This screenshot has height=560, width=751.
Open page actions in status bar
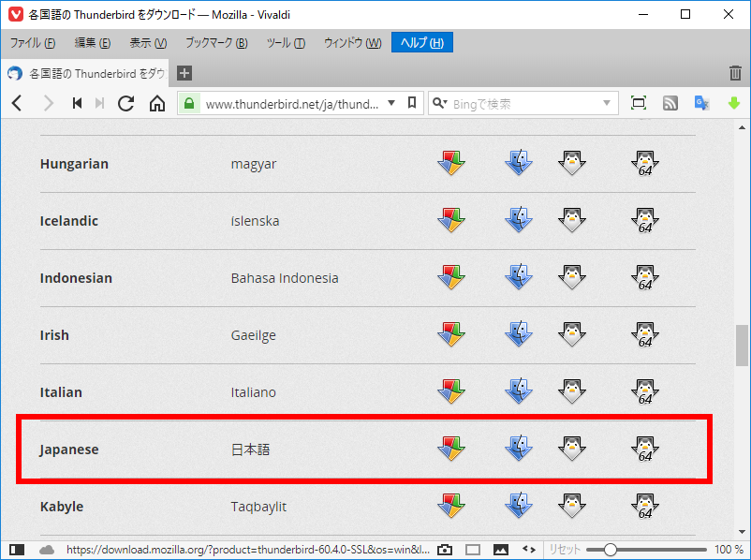tap(529, 549)
